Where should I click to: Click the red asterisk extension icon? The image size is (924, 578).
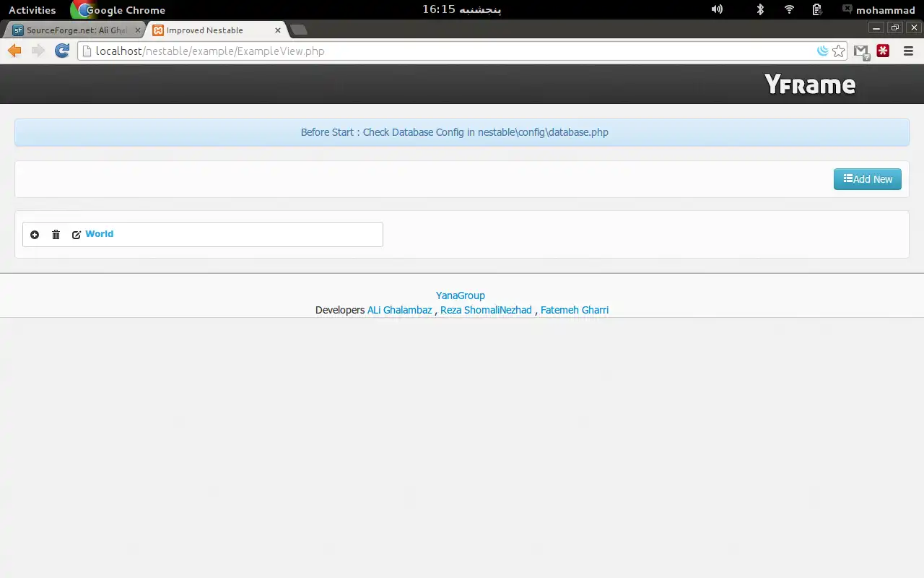pos(883,51)
